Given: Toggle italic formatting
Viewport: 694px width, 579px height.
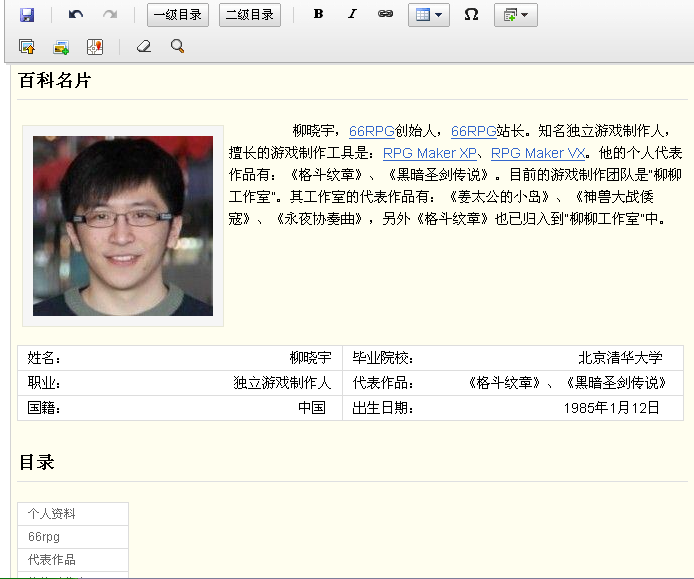Looking at the screenshot, I should tap(352, 14).
